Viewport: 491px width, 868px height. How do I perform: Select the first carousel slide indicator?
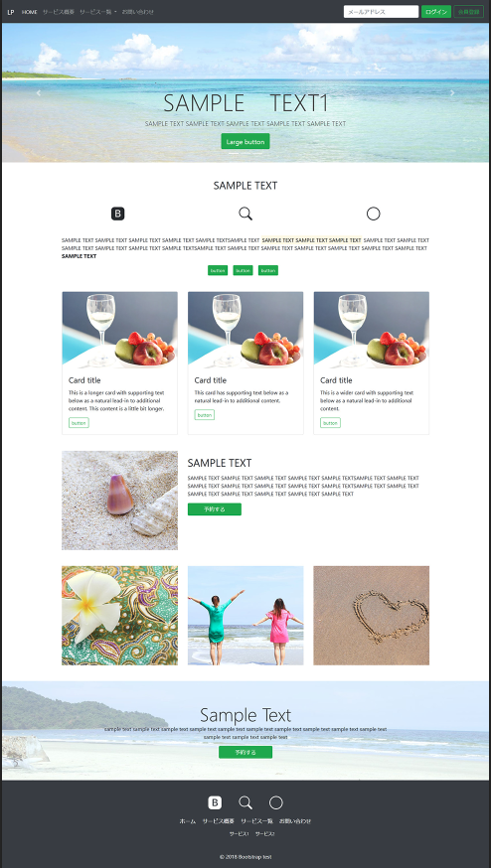point(234,153)
